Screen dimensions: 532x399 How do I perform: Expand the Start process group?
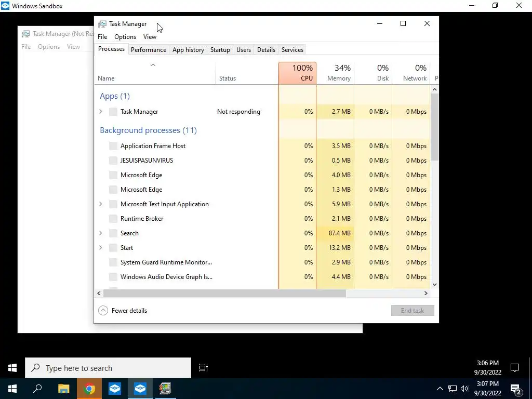click(x=101, y=248)
